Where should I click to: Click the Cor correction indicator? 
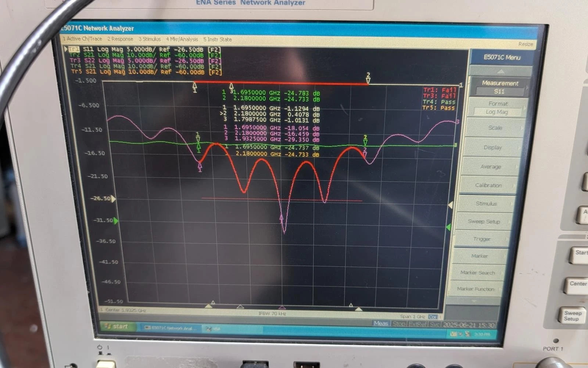click(x=433, y=317)
